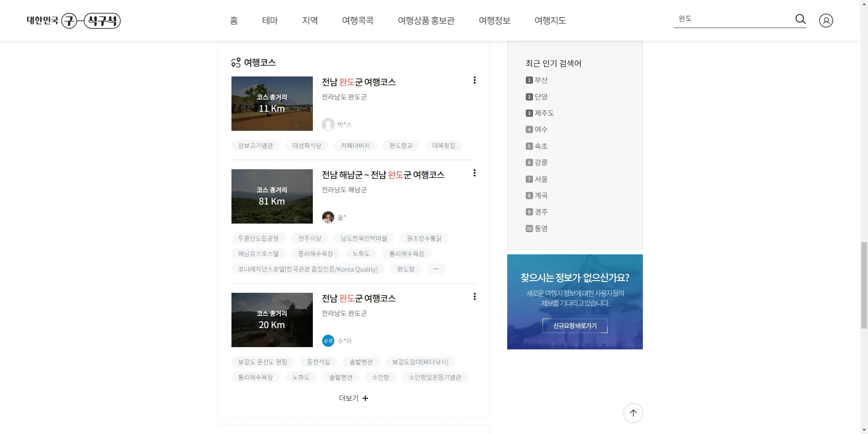Image resolution: width=868 pixels, height=434 pixels.
Task: Click the scroll-to-top arrow button
Action: pyautogui.click(x=633, y=413)
